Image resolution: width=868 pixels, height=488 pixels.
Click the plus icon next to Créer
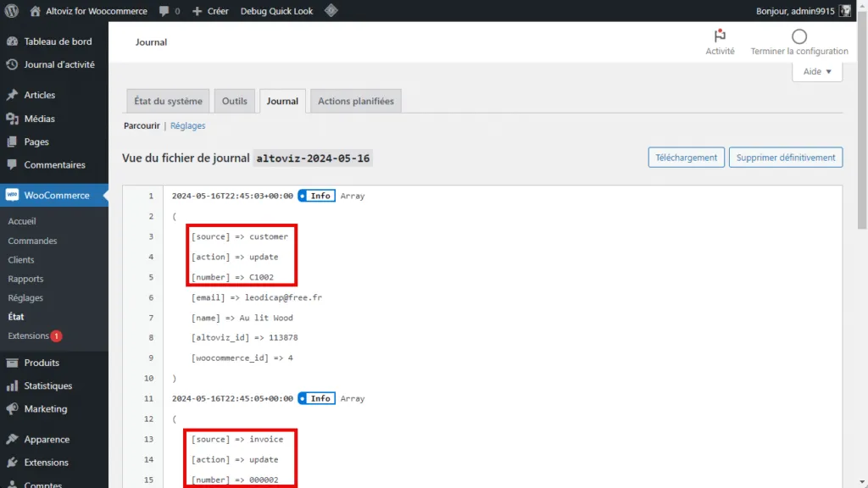pyautogui.click(x=197, y=11)
